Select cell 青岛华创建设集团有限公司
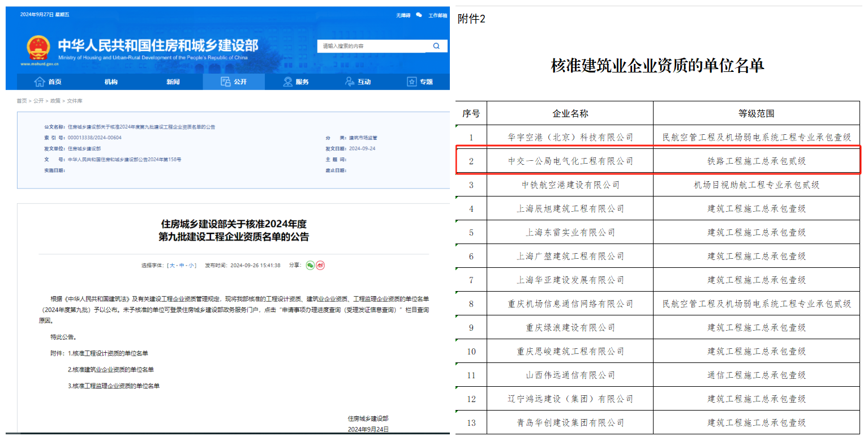 pyautogui.click(x=570, y=422)
